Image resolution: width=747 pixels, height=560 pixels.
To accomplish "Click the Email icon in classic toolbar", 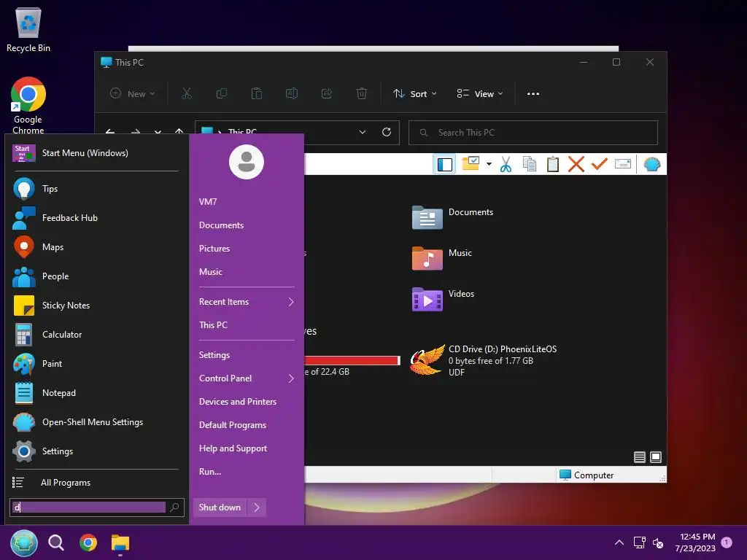I will click(623, 164).
